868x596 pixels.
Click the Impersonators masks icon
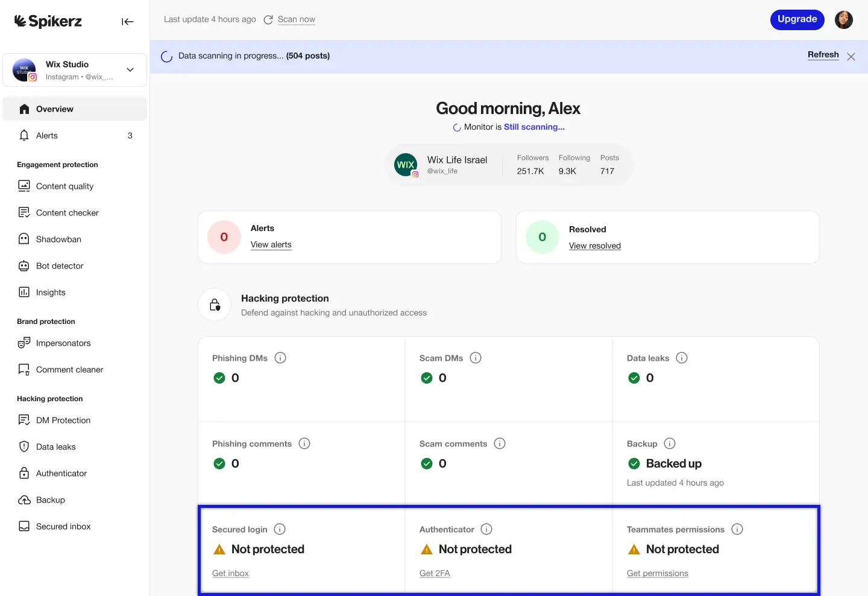pos(24,343)
